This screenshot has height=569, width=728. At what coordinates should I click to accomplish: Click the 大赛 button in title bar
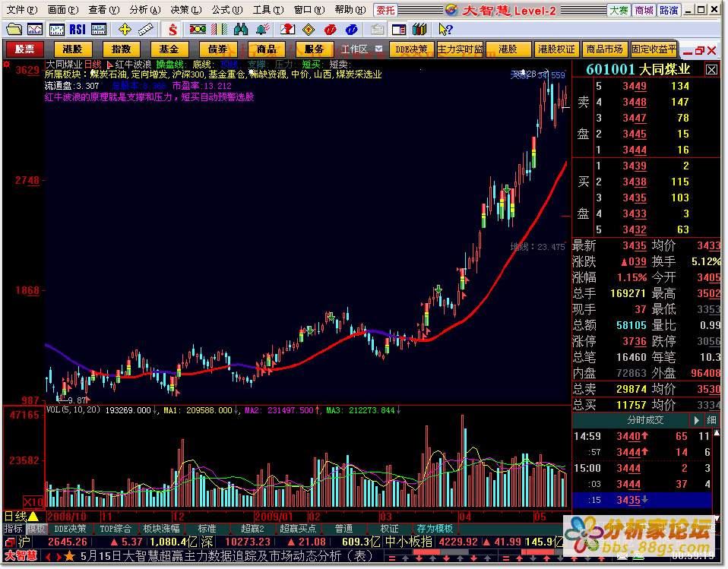point(619,10)
